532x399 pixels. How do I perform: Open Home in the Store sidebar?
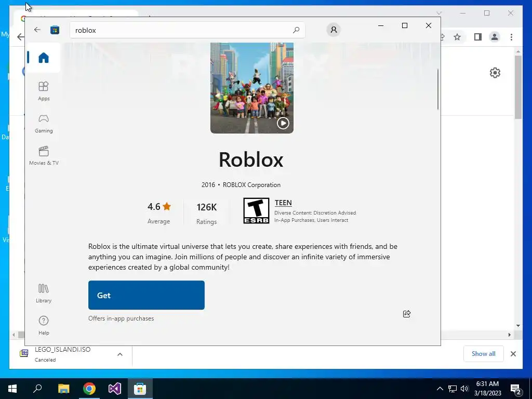tap(44, 57)
